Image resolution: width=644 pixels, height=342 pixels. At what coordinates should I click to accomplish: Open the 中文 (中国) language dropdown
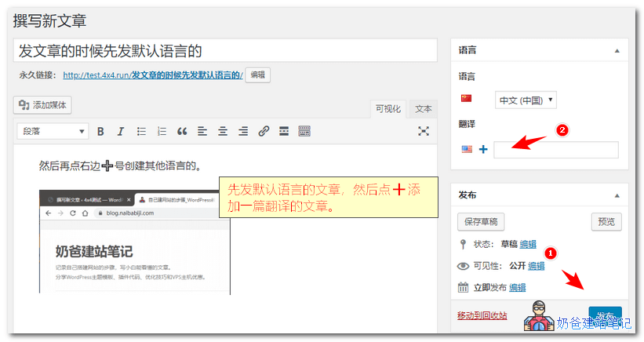(x=526, y=100)
